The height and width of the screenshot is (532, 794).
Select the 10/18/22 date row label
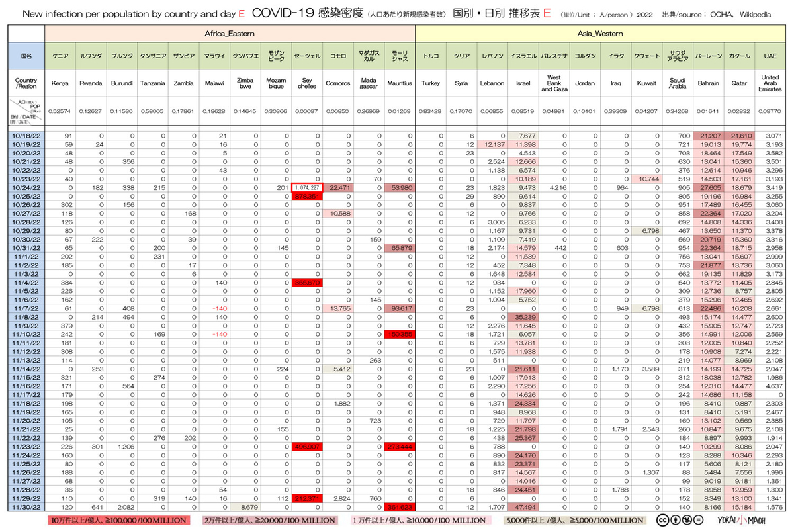pos(26,136)
